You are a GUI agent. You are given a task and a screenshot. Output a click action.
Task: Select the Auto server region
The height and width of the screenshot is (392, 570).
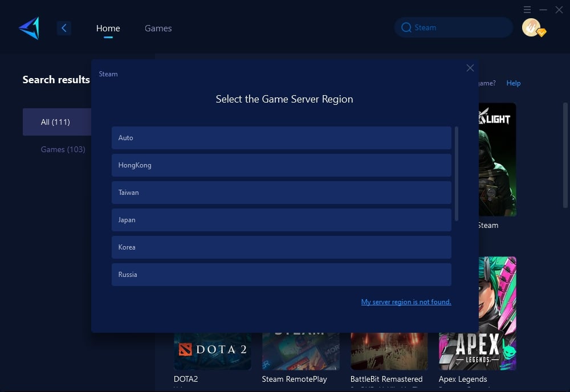click(x=282, y=138)
